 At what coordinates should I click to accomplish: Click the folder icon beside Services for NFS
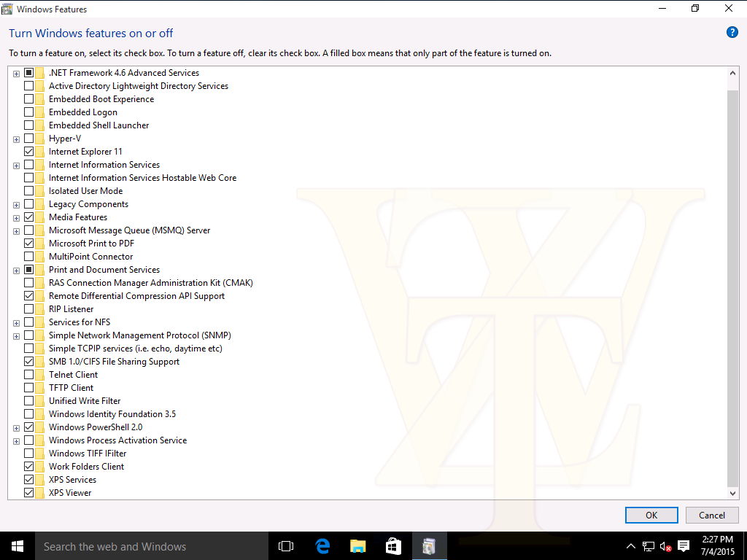[x=39, y=322]
